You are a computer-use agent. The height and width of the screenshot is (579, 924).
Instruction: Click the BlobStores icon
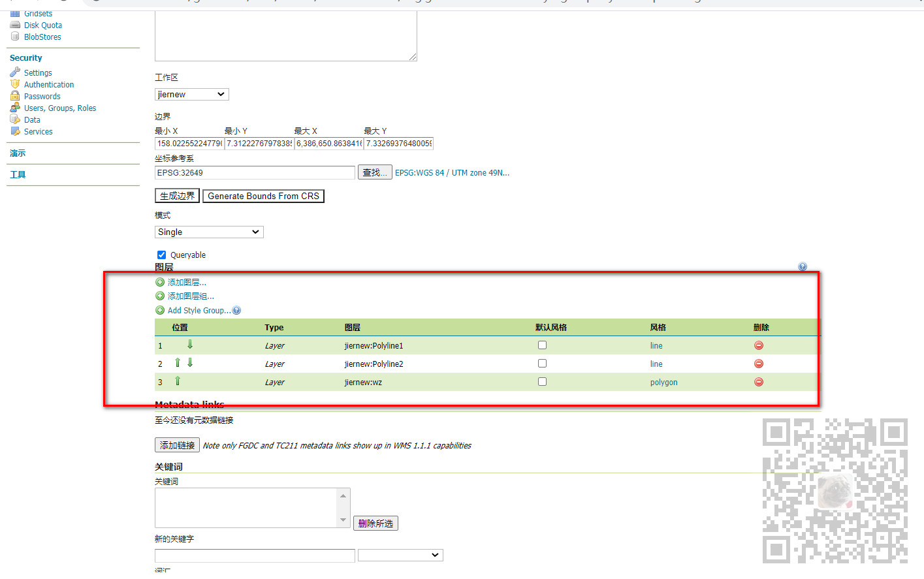[15, 37]
